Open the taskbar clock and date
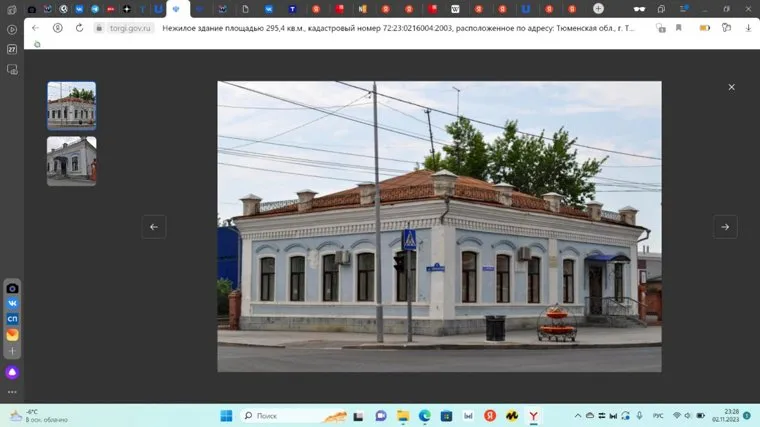The image size is (760, 427). click(x=732, y=415)
